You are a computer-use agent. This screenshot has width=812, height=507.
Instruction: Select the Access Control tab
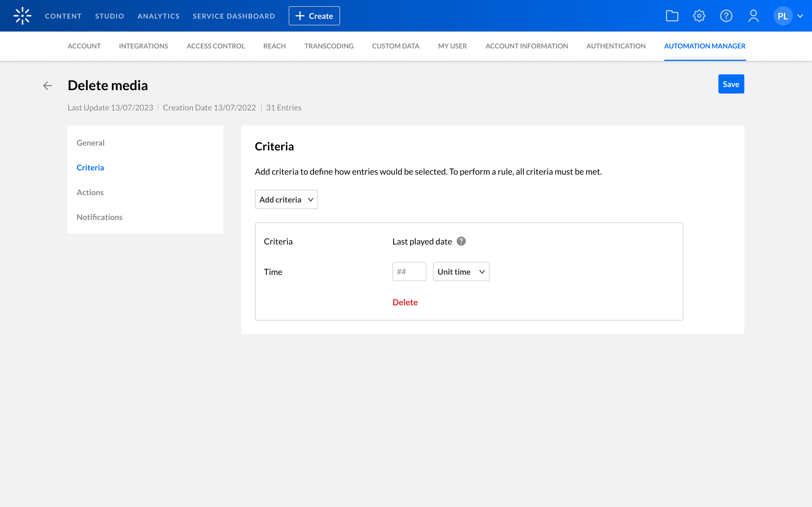click(x=215, y=46)
